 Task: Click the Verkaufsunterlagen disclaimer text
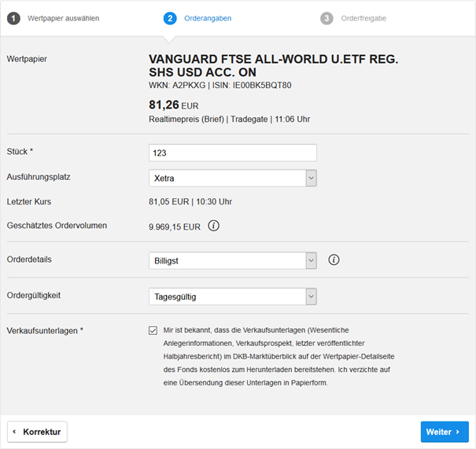[x=279, y=356]
